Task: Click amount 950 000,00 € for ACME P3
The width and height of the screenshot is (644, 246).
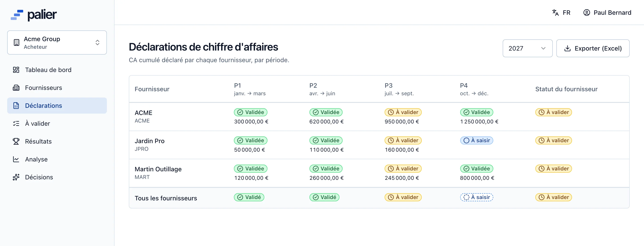Action: pos(402,122)
